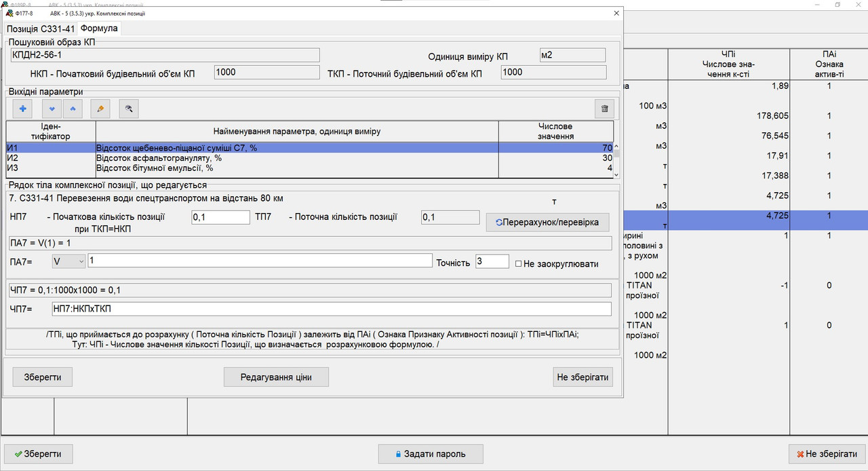Select row И3 'Відсоток бітумної емульсії, %'

[310, 168]
